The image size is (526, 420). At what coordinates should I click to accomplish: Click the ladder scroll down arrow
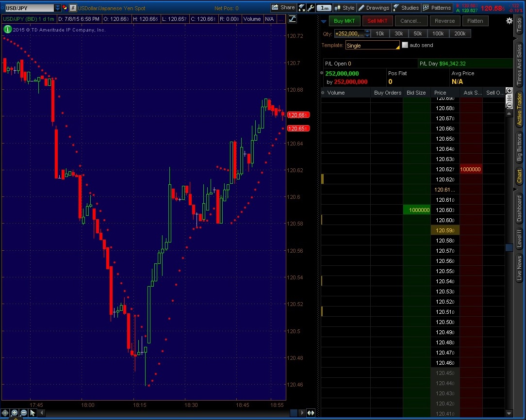click(x=509, y=413)
